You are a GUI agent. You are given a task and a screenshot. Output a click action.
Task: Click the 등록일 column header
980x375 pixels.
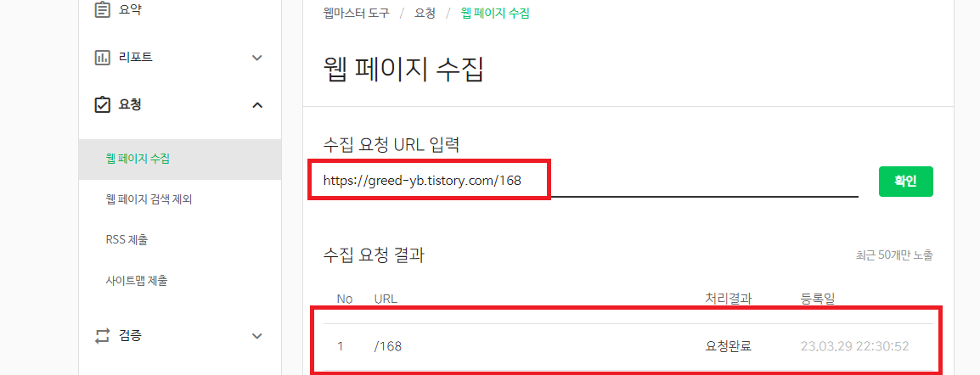pyautogui.click(x=818, y=299)
